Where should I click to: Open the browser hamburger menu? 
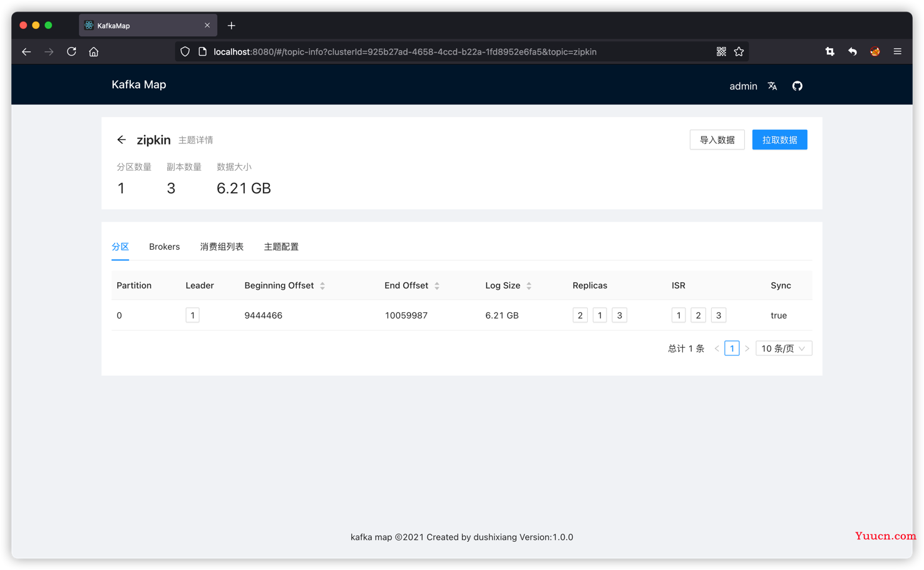(898, 52)
